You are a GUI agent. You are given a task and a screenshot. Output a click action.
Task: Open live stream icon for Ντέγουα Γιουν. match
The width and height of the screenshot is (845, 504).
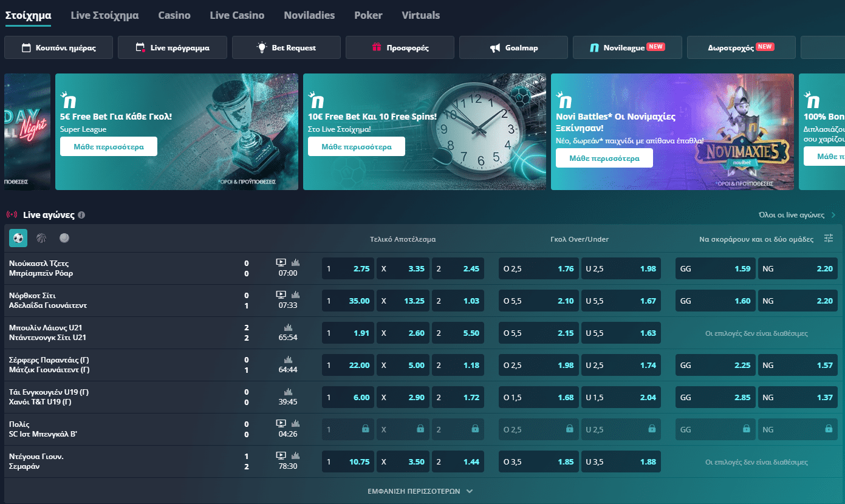coord(281,456)
